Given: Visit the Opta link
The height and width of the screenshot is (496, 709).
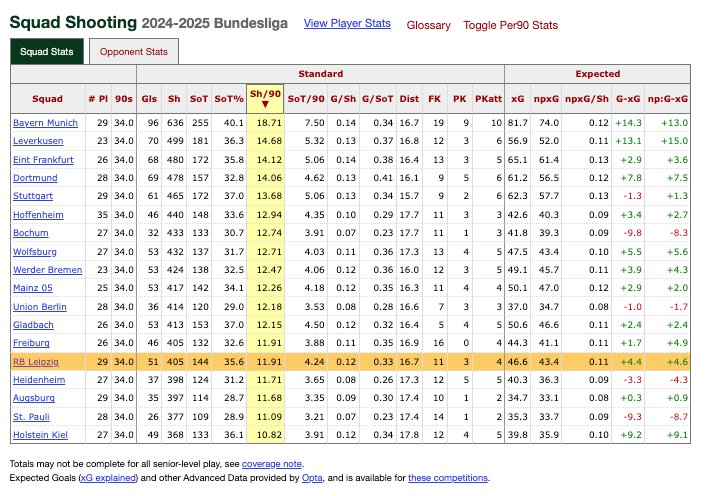Looking at the screenshot, I should 312,478.
